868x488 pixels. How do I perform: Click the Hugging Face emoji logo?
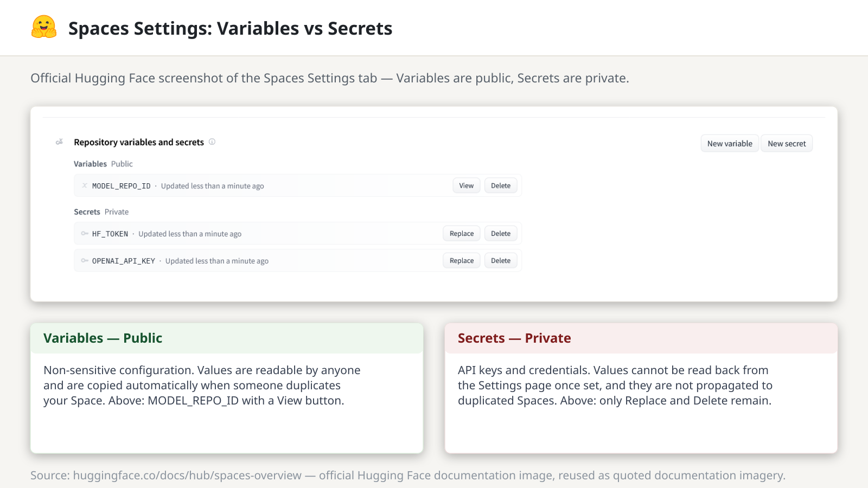point(44,27)
